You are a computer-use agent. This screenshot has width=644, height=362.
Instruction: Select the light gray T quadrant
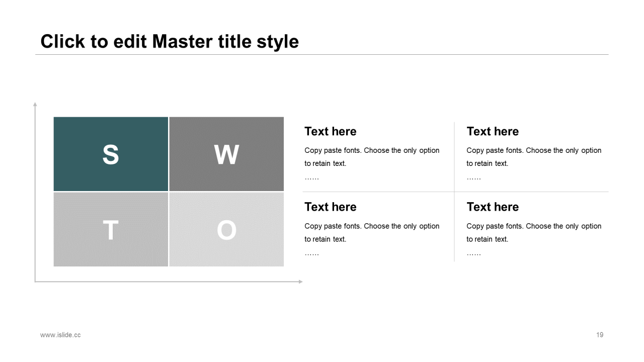pyautogui.click(x=111, y=229)
